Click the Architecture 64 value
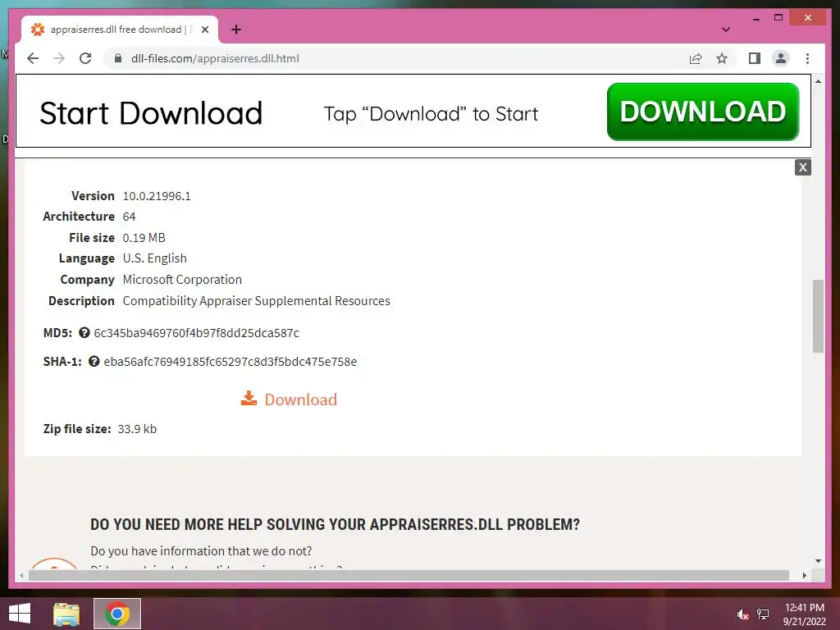The image size is (840, 630). pos(129,217)
